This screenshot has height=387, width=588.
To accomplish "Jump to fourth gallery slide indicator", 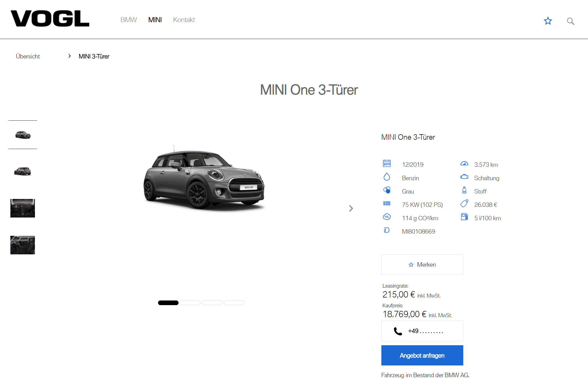I will click(234, 303).
